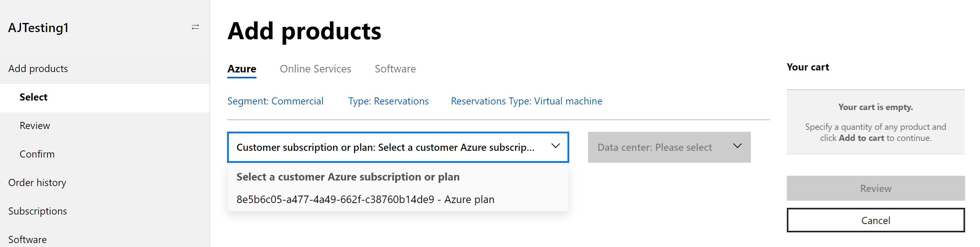Go to Subscriptions in the sidebar
This screenshot has height=247, width=980.
coord(38,211)
